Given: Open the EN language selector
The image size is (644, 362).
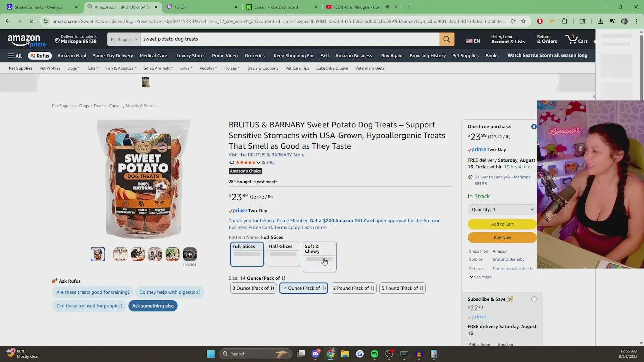Looking at the screenshot, I should 473,41.
